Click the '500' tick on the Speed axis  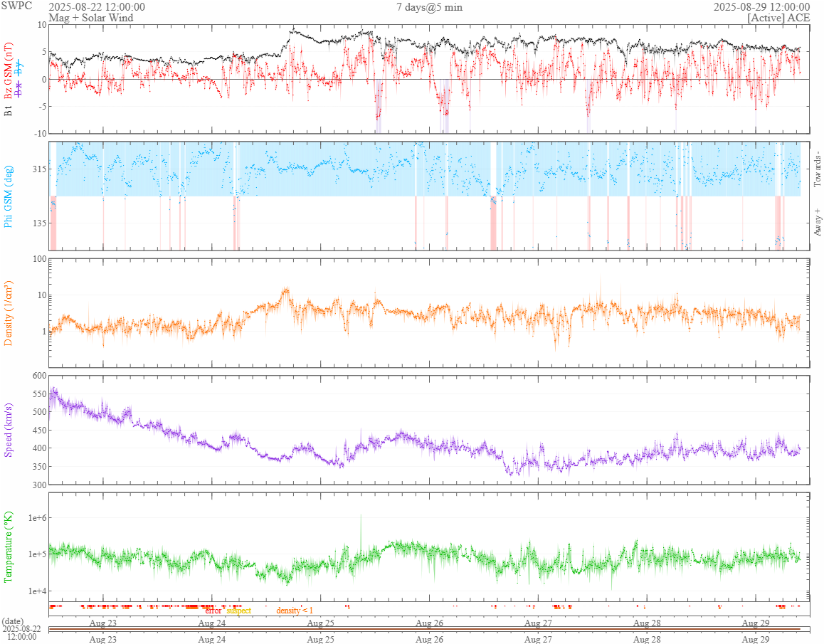39,411
